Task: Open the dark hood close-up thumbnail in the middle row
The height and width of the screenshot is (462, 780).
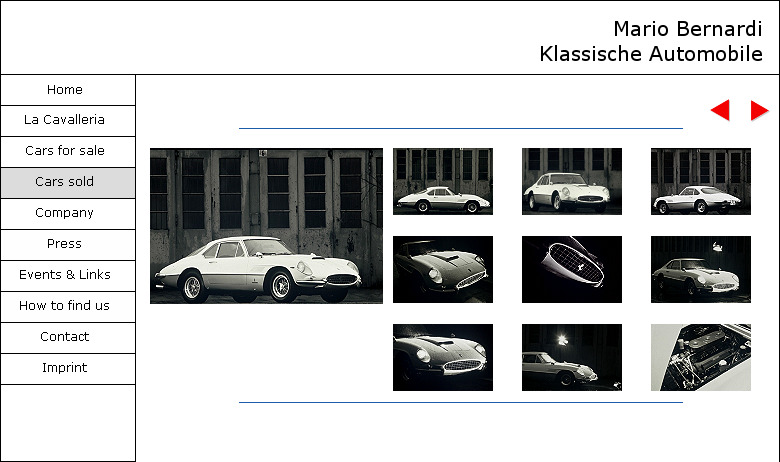Action: point(443,270)
